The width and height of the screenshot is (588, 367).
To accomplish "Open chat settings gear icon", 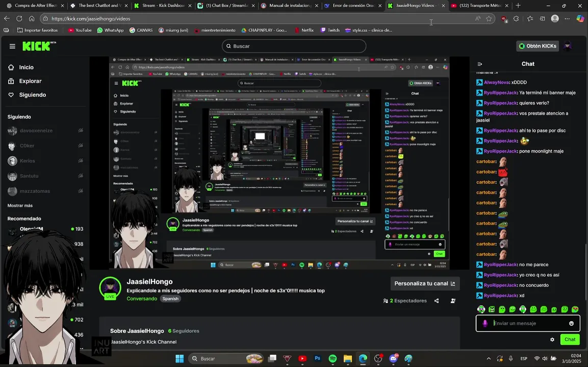I will (x=552, y=339).
